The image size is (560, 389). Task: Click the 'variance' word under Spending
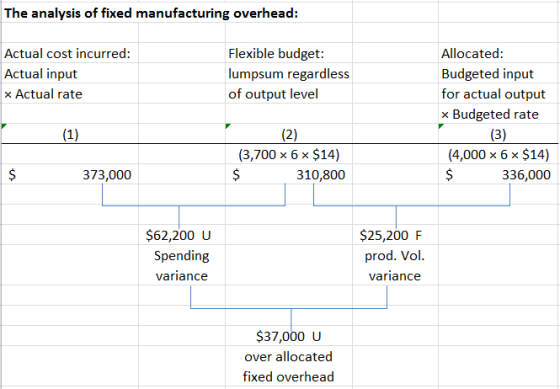(x=181, y=276)
